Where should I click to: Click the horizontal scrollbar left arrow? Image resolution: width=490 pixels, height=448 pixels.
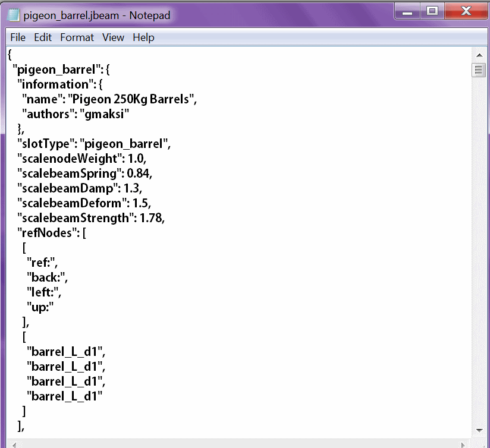tap(14, 444)
